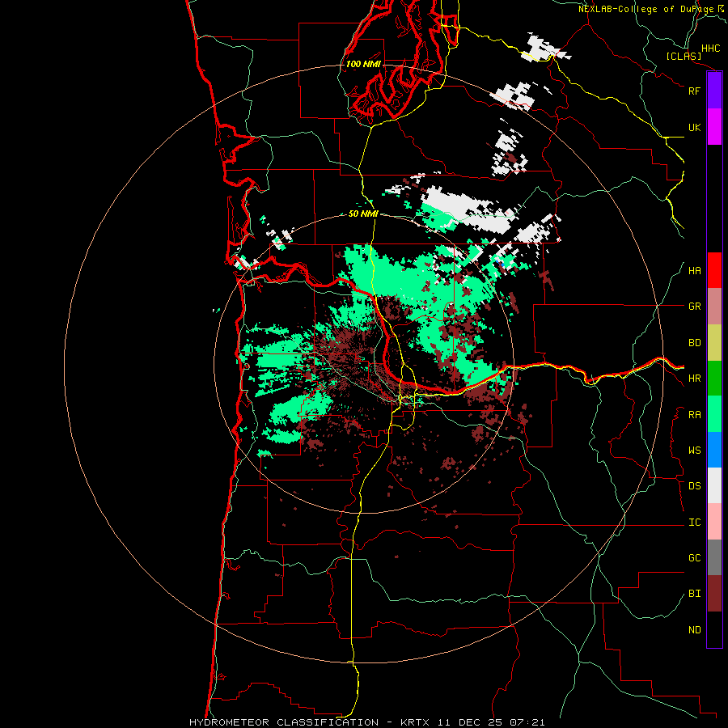Click the GR legend label
728x728 pixels.
coord(694,307)
